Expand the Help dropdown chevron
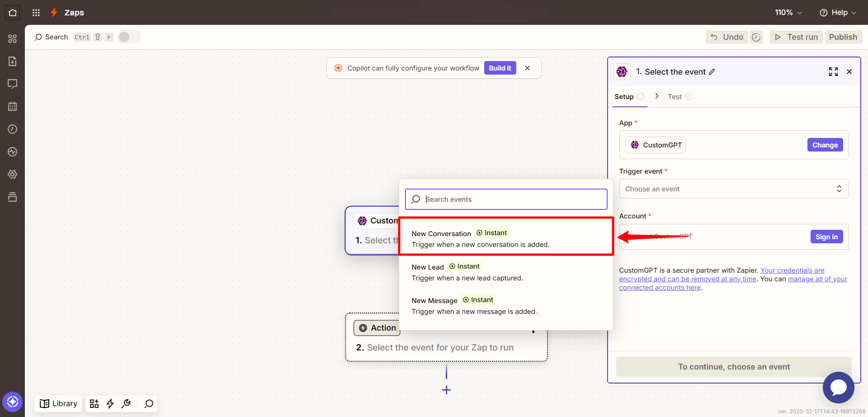Screen dimensions: 868x417 point(854,13)
